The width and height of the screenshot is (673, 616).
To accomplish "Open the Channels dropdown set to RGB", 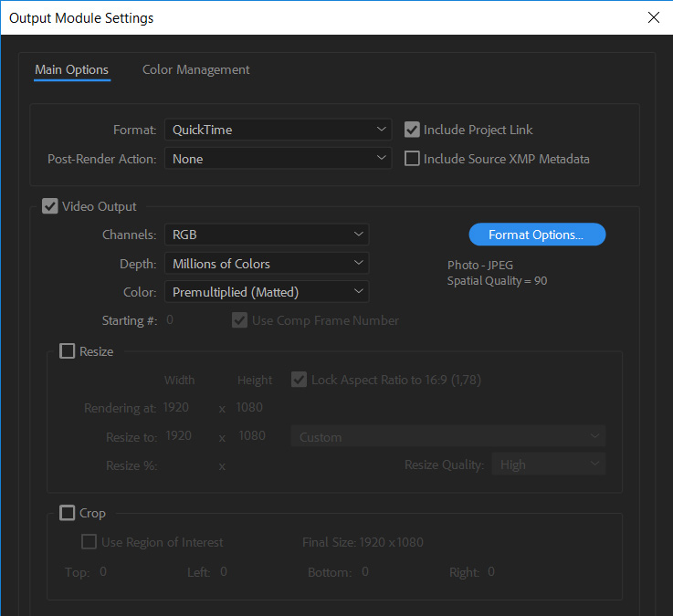I will coord(267,235).
